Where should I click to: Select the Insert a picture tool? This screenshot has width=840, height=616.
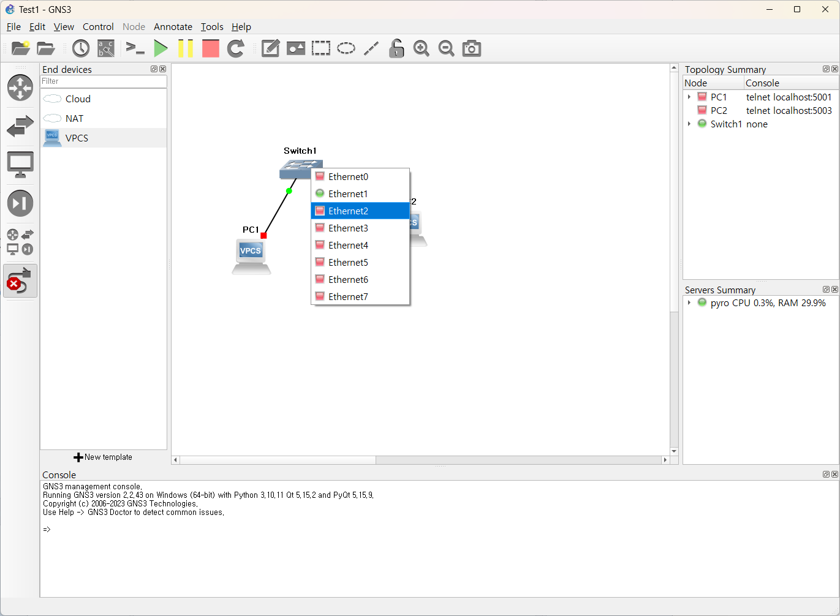(x=296, y=48)
